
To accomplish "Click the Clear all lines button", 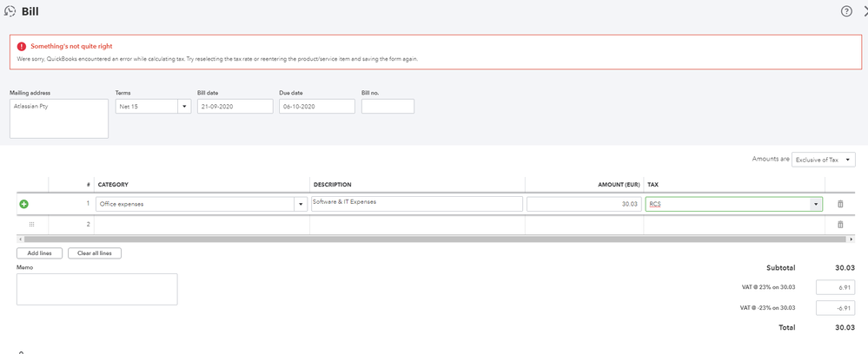I will tap(95, 253).
